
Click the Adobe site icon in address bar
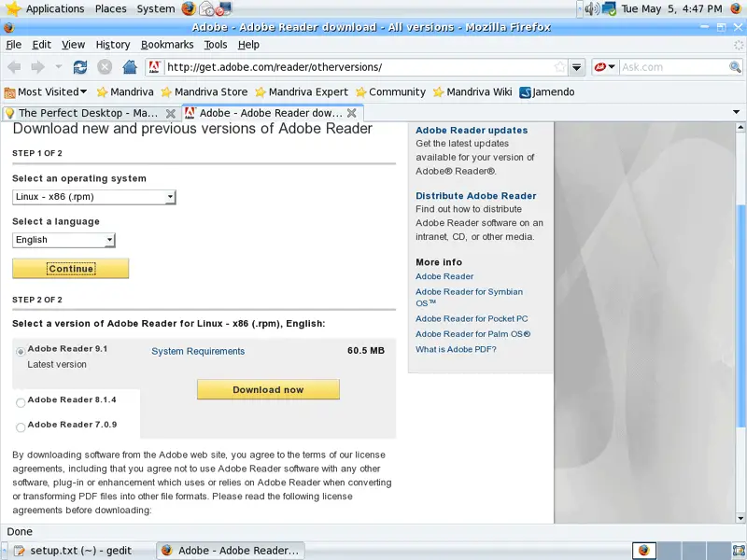154,67
